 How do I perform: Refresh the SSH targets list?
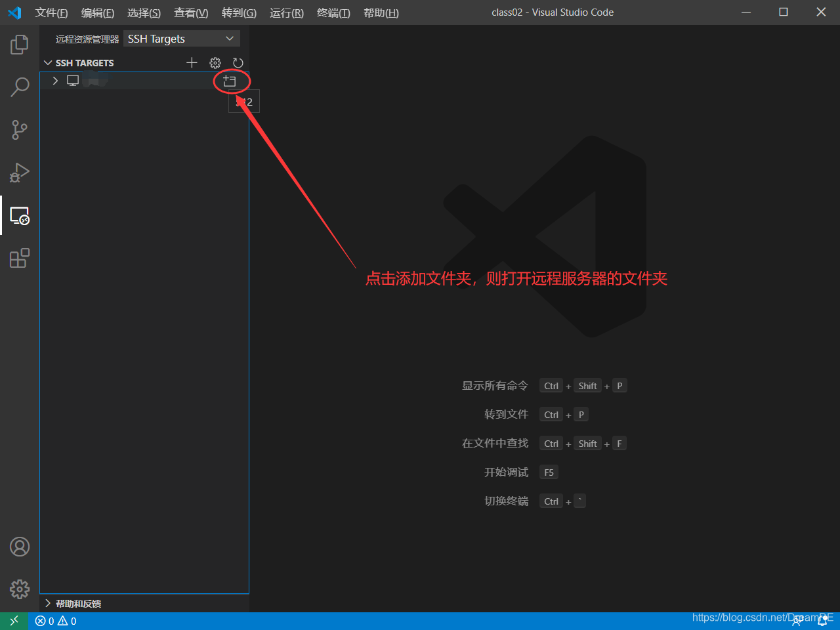tap(238, 63)
